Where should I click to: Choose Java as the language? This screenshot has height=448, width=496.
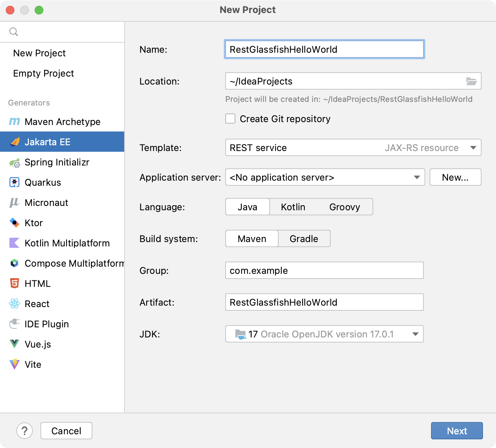click(x=248, y=207)
